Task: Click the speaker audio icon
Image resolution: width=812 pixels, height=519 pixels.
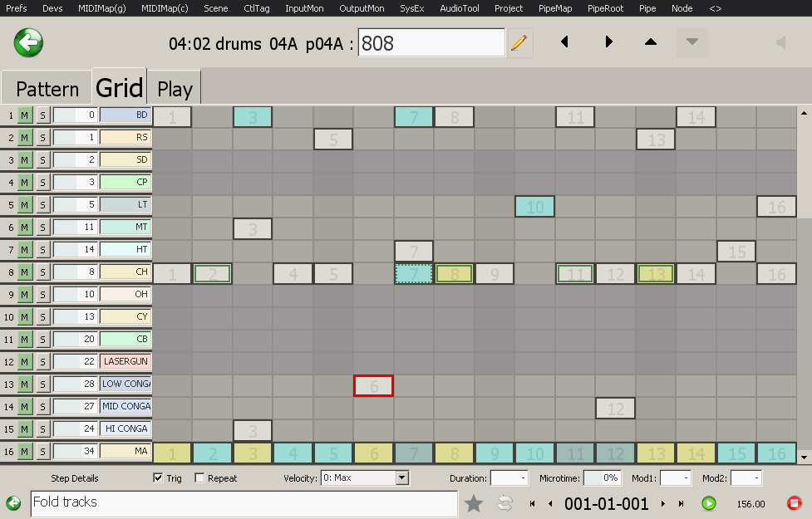Action: coord(780,42)
